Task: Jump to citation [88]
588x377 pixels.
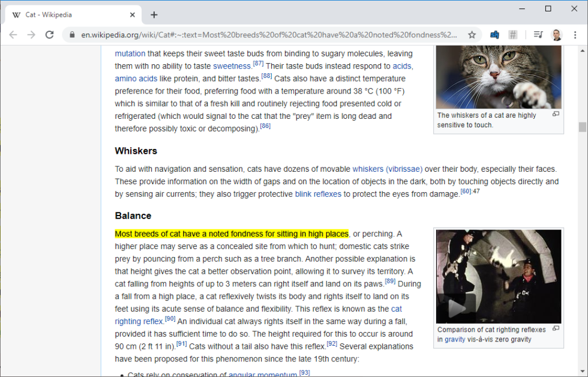Action: point(266,76)
